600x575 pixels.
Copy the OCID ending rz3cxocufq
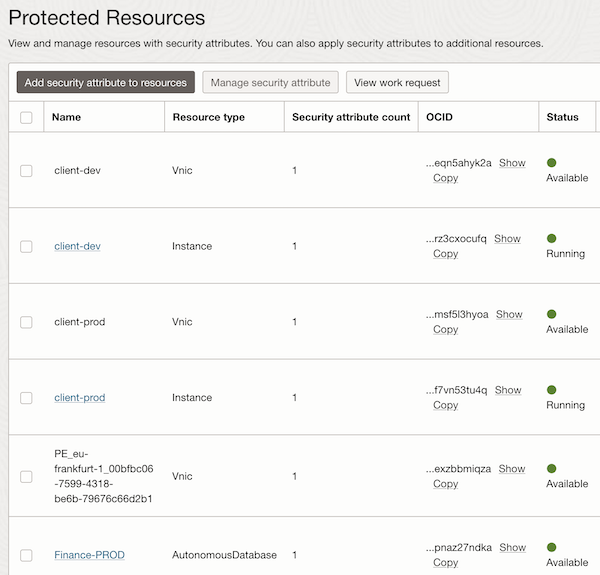[x=445, y=254]
